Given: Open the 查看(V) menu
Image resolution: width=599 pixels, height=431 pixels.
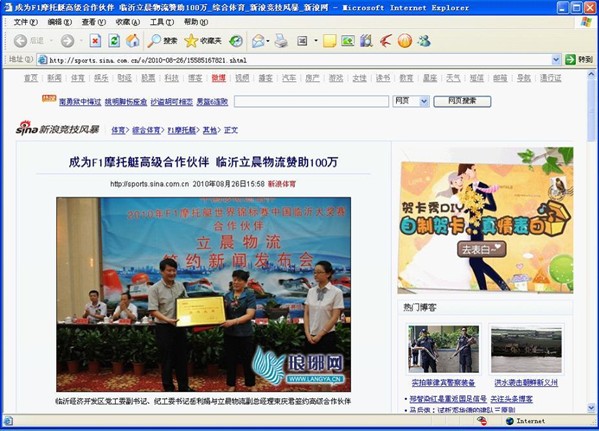Looking at the screenshot, I should (94, 22).
